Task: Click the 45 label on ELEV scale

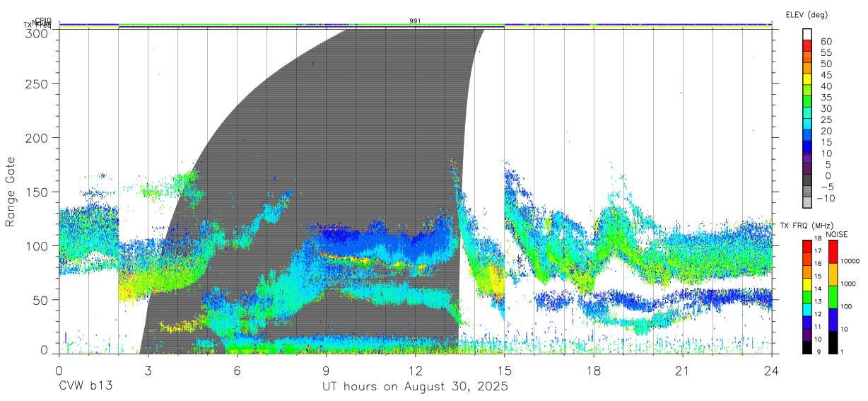Action: (x=826, y=75)
